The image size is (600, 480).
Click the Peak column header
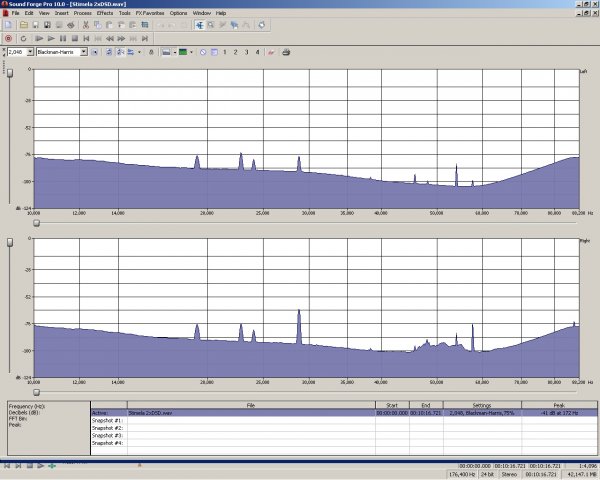pos(561,405)
